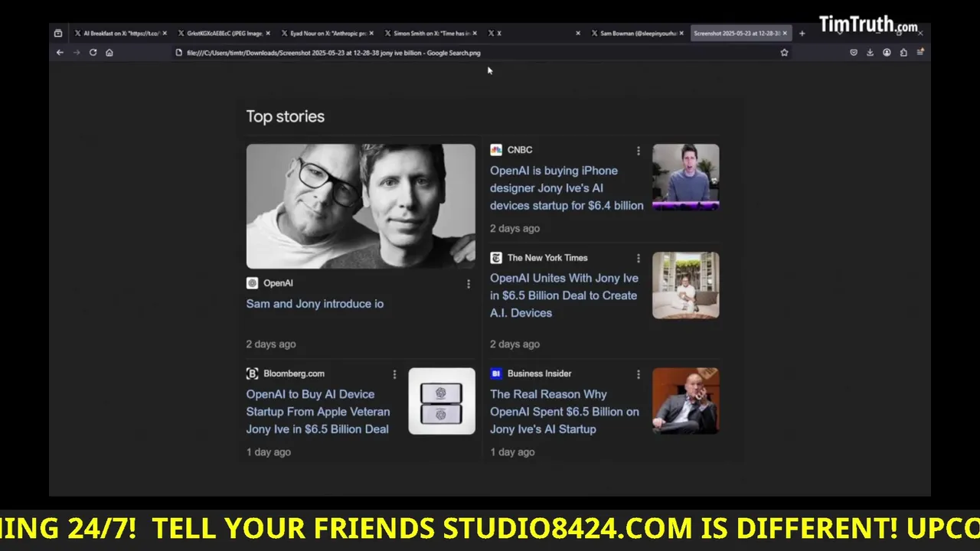
Task: Close the JPEG Image tab
Action: pos(268,33)
